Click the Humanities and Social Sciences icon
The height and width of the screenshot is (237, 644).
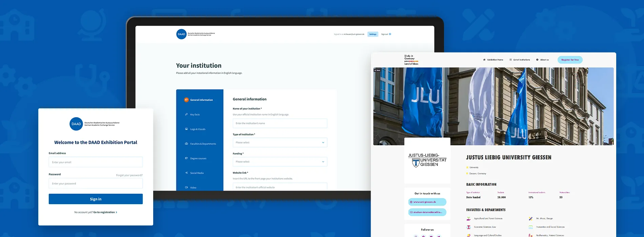click(531, 227)
